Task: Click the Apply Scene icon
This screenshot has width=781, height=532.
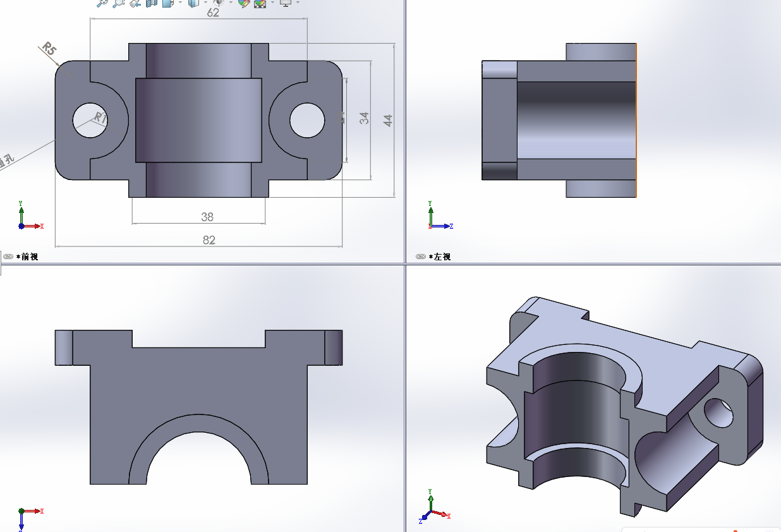Action: [260, 3]
